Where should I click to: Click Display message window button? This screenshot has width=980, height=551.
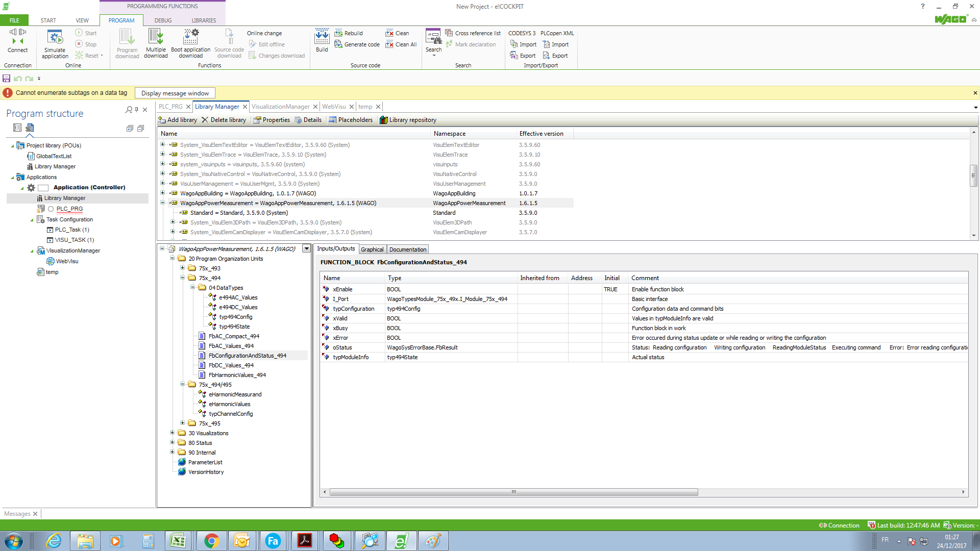click(x=175, y=93)
